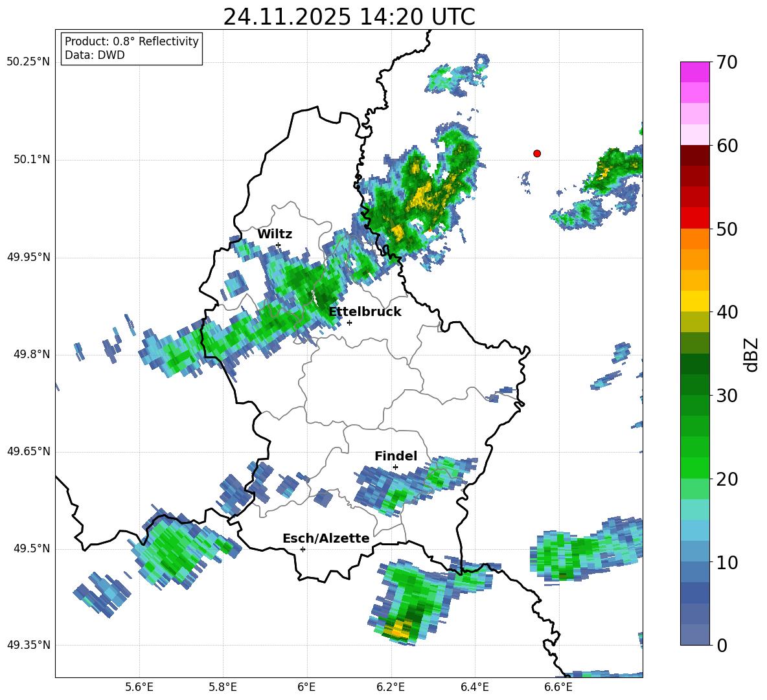Click the 49.35°N latitude label
The image size is (767, 700).
pos(29,645)
